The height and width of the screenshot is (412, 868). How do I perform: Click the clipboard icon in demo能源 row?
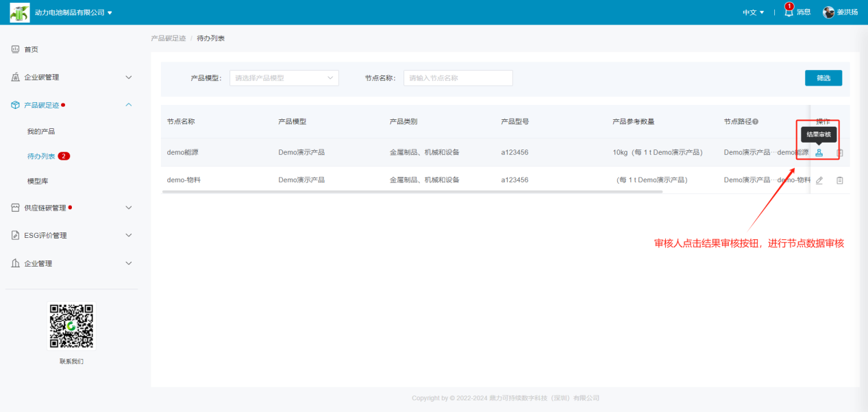point(839,152)
